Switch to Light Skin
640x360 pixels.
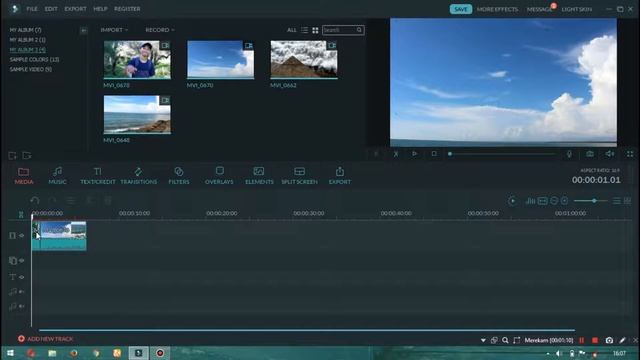click(576, 9)
